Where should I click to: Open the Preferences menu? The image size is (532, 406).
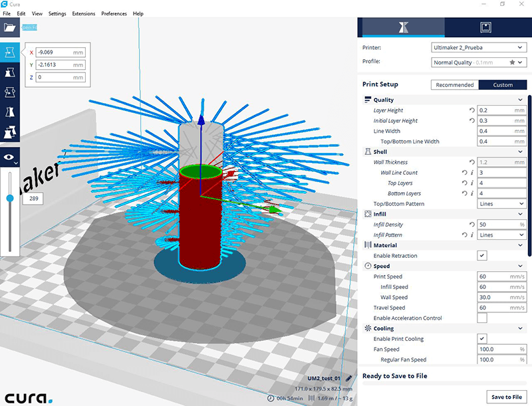tap(114, 13)
